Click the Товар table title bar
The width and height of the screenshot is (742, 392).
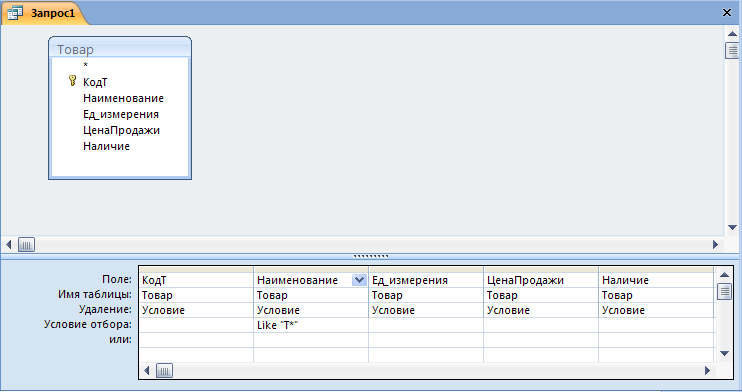pos(120,49)
